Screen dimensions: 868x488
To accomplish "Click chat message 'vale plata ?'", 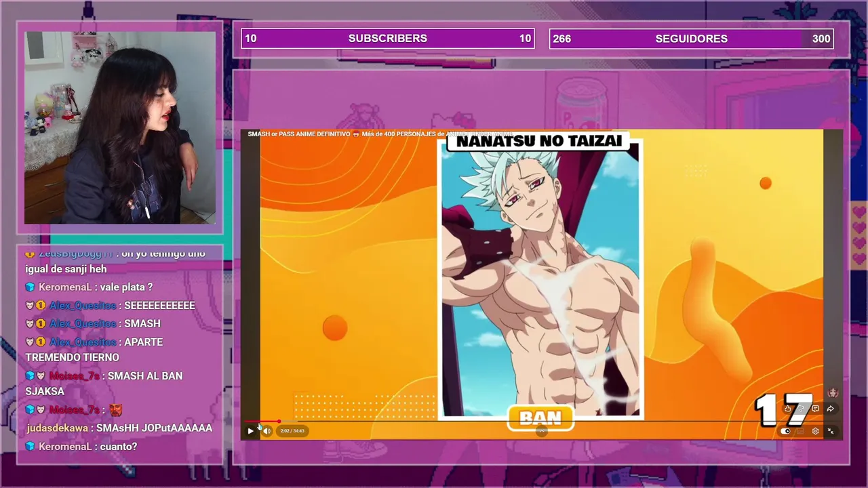I will click(127, 287).
